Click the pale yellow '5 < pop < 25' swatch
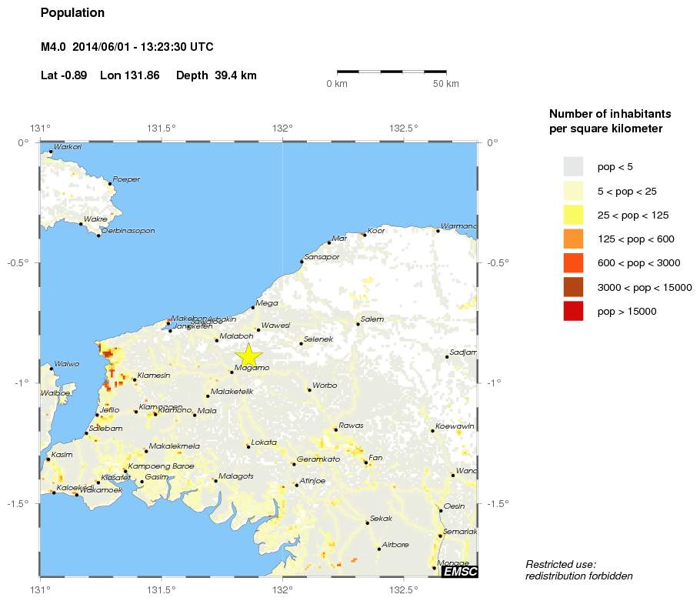Viewport: 700px width, 601px height. coord(573,190)
